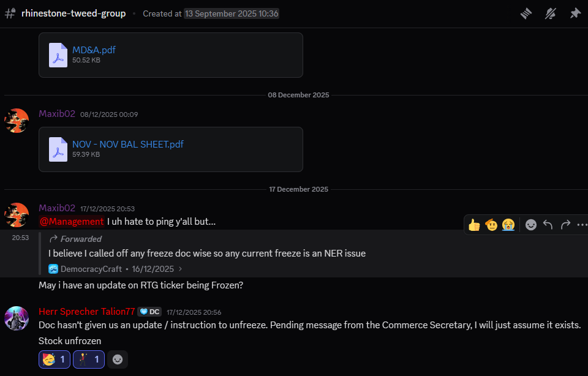This screenshot has height=376, width=588.
Task: Jump to DemocracyCraft forwarded source message
Action: [x=116, y=269]
